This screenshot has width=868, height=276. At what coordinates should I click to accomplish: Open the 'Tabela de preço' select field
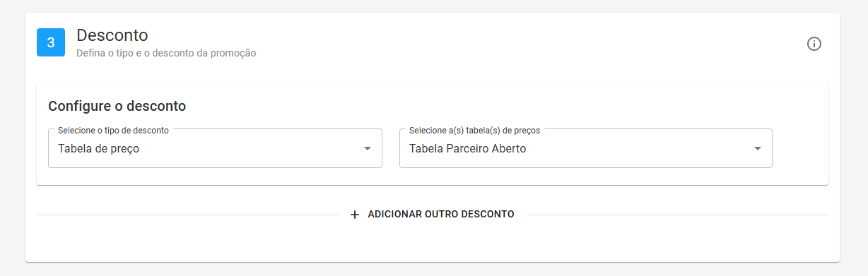(x=215, y=148)
